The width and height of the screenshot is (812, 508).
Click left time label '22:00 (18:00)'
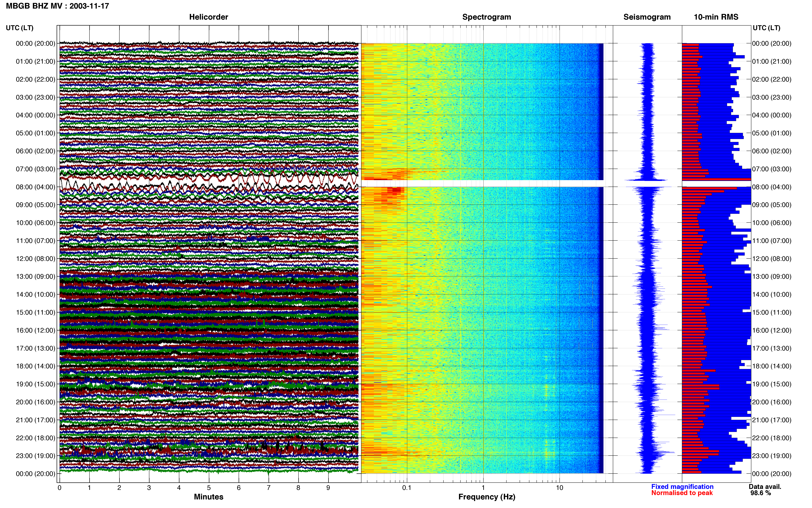(x=36, y=437)
